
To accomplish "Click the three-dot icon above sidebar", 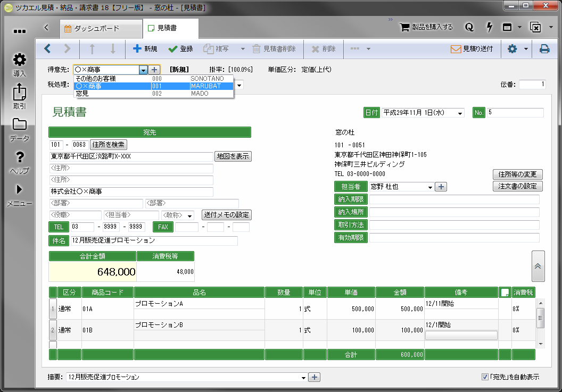I will point(19,31).
